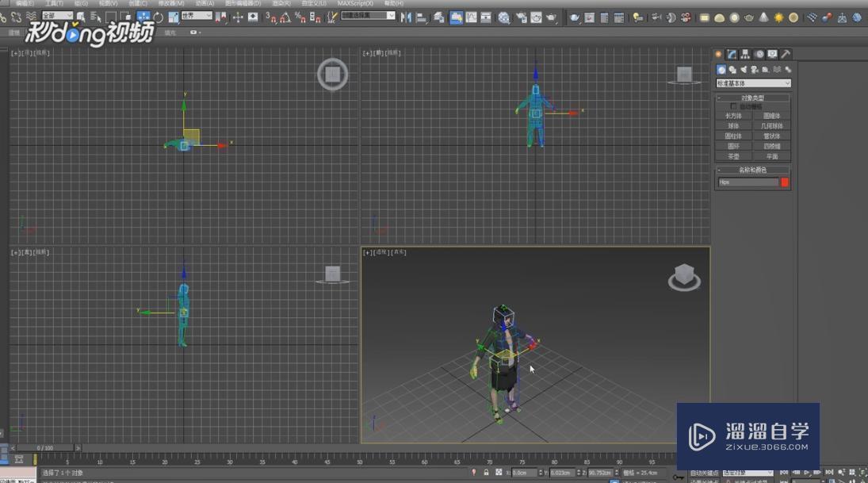Enable the Angle Snap toggle
Viewport: 868px width, 483px height.
point(282,16)
